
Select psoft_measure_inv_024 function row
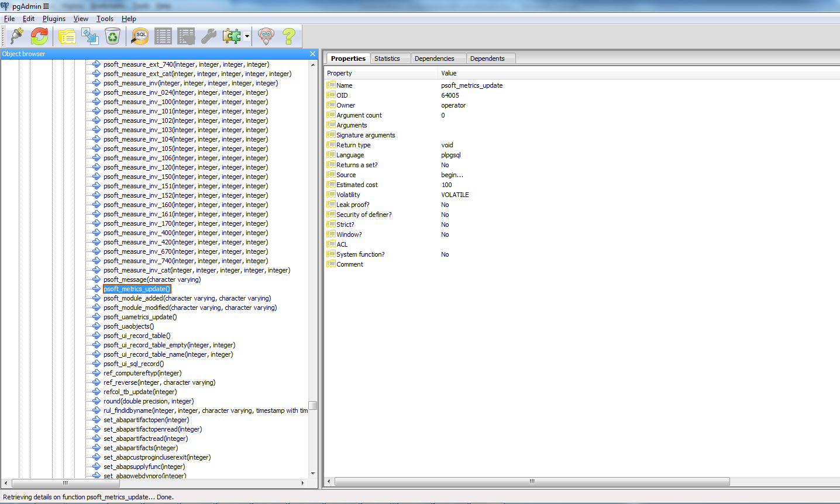coord(185,92)
